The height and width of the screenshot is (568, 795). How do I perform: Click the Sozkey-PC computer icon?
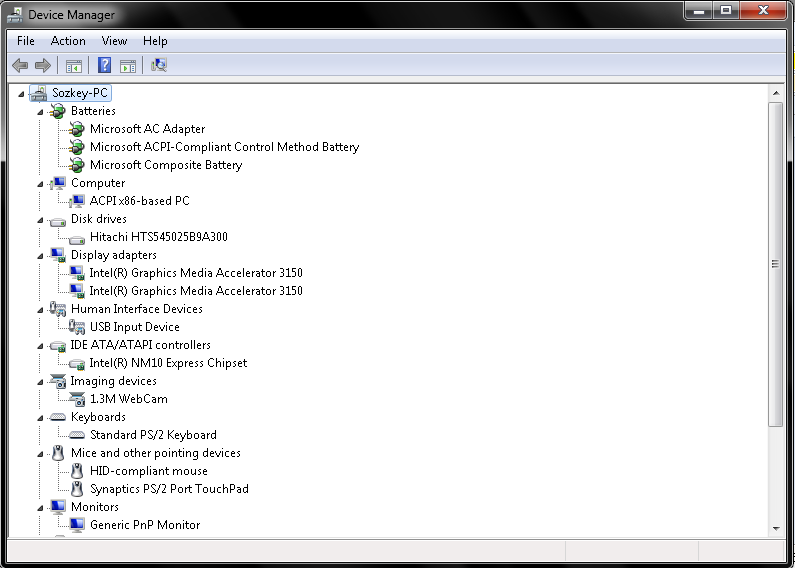(39, 93)
